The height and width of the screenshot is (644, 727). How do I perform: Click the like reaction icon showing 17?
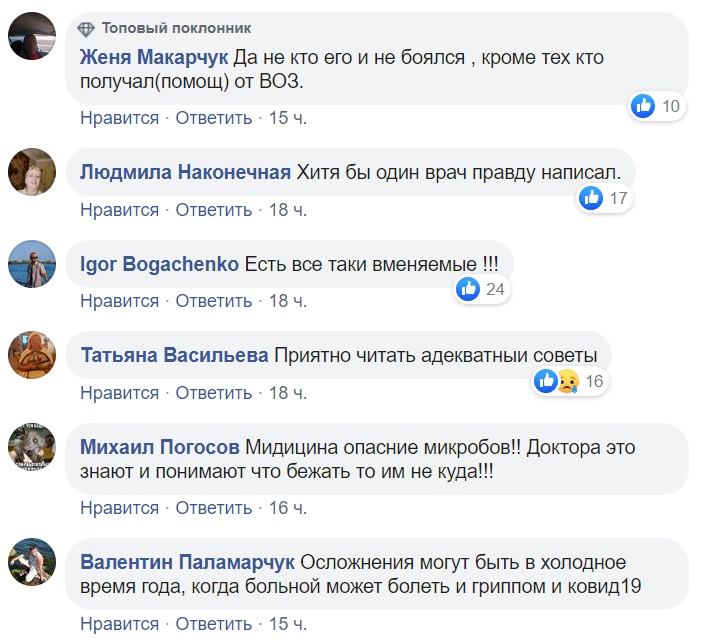591,198
